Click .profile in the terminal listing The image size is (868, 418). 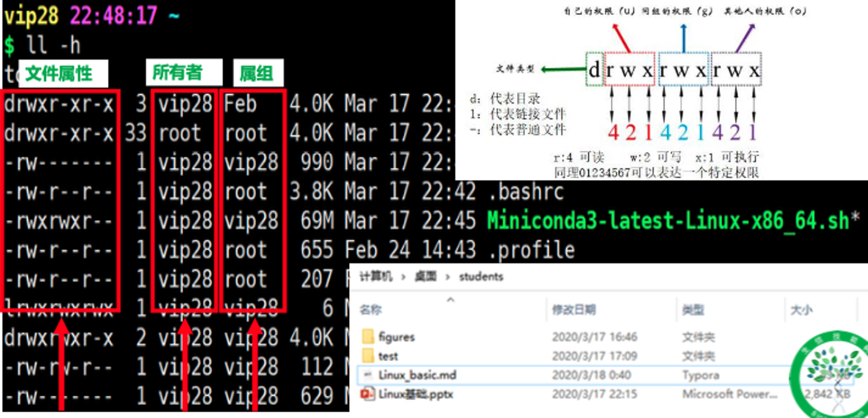click(x=532, y=250)
